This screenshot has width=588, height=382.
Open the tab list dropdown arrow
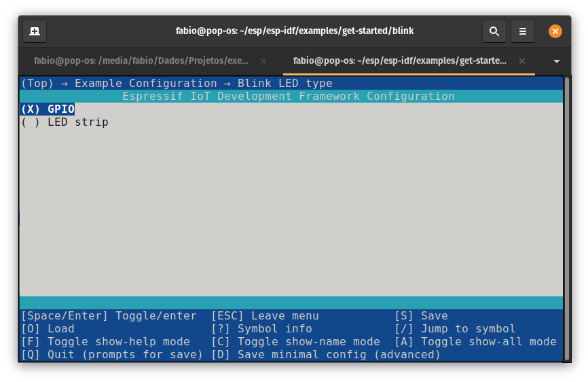coord(557,61)
